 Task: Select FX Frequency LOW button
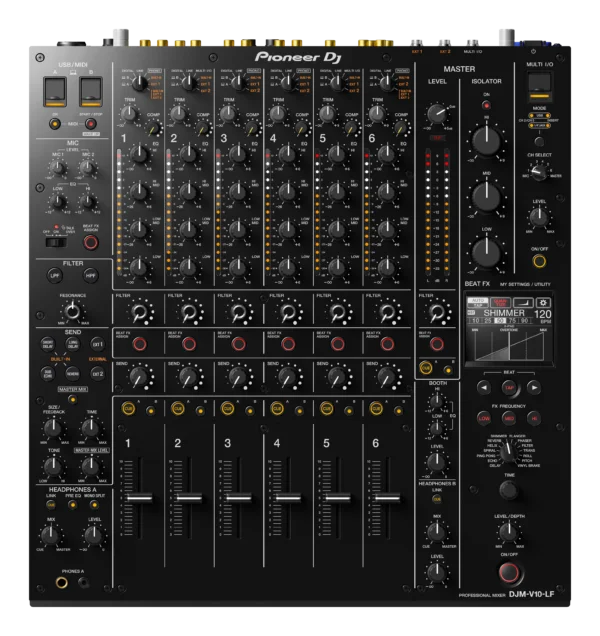tap(484, 418)
